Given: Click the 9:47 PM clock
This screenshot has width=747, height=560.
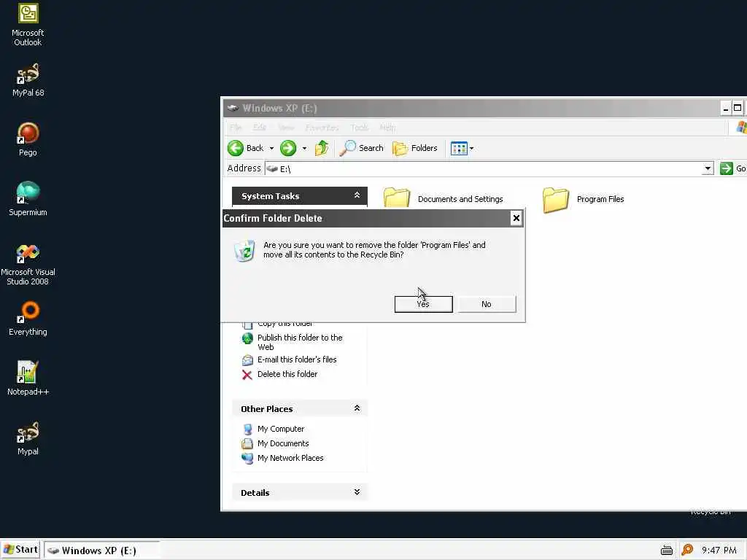Looking at the screenshot, I should point(719,551).
